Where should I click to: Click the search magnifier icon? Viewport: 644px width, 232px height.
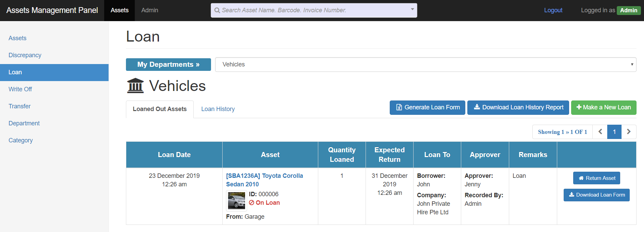click(x=217, y=10)
